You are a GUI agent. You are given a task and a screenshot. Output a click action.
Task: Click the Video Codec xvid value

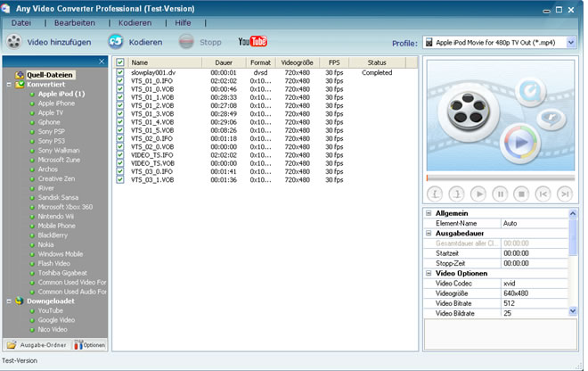click(535, 284)
